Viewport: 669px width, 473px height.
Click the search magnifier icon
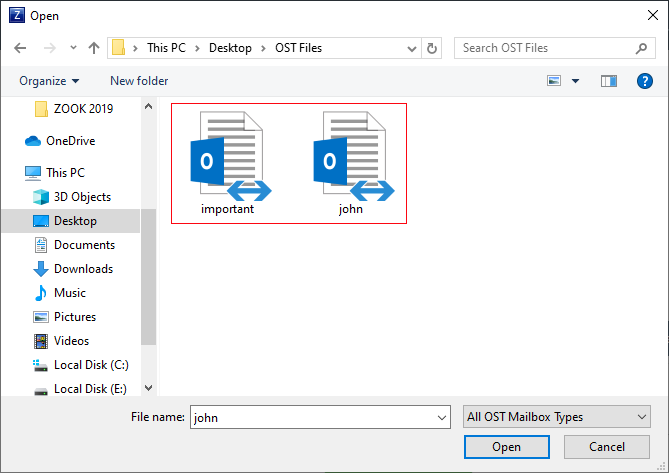[x=641, y=48]
